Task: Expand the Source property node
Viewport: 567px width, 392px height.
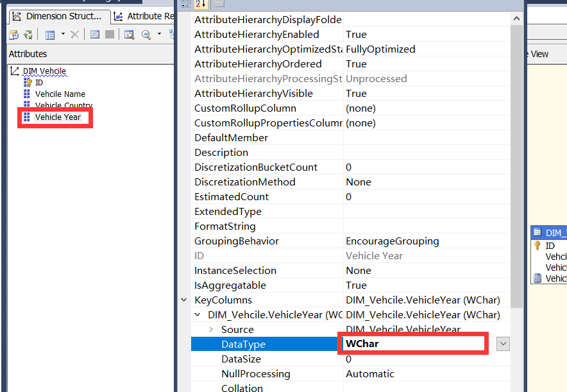Action: 211,329
